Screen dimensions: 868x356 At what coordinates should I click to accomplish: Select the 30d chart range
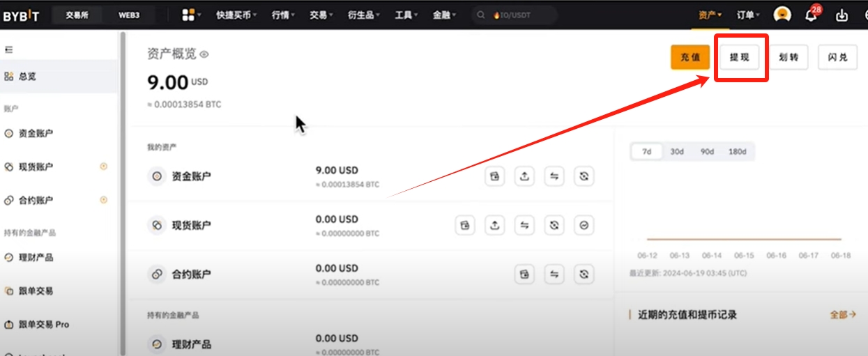[x=677, y=152]
